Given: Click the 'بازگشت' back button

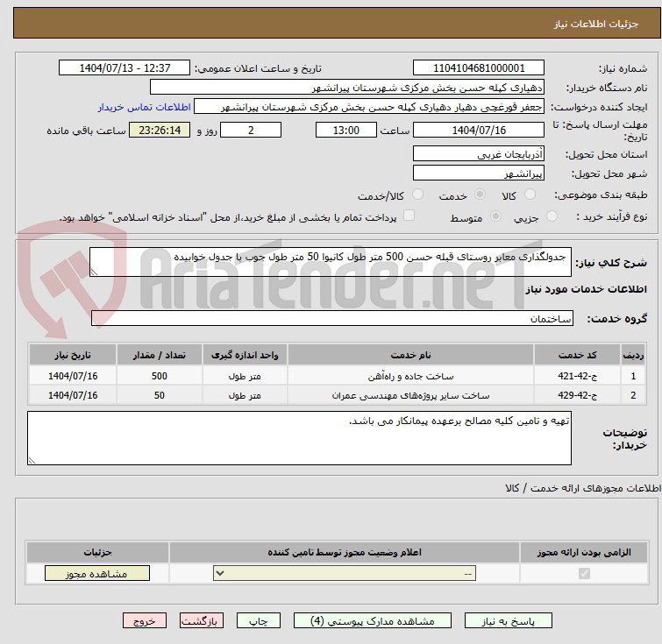Looking at the screenshot, I should pos(203,620).
